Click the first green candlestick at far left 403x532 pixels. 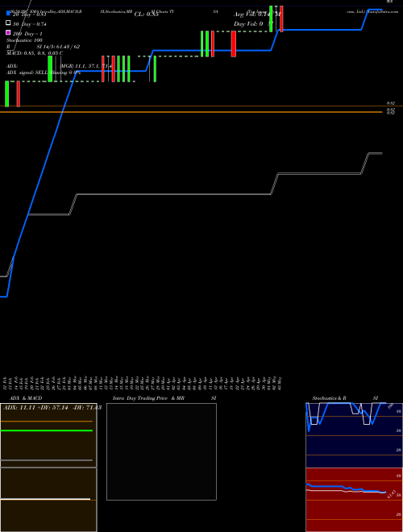pos(6,94)
